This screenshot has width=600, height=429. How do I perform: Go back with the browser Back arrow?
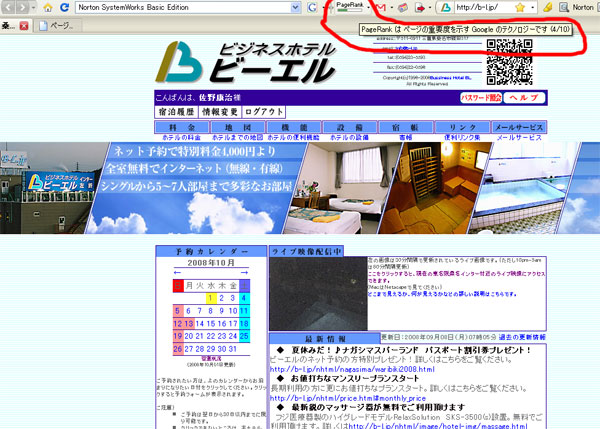point(8,7)
